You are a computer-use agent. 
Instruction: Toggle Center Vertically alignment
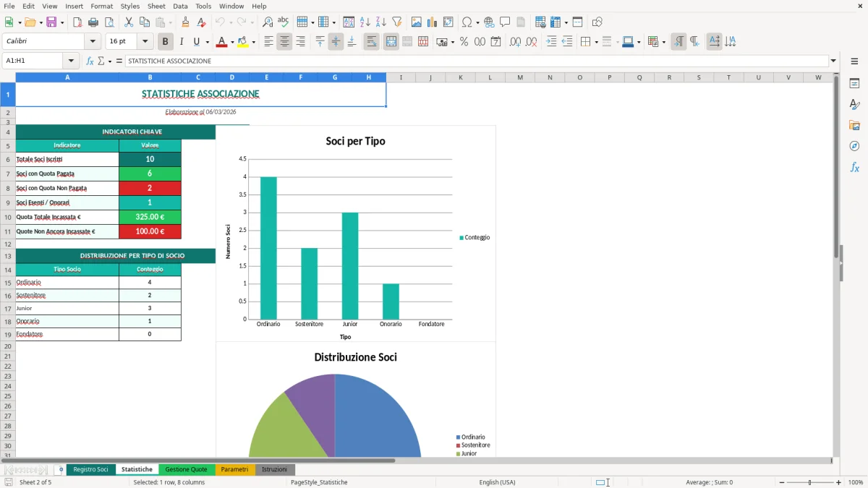click(x=336, y=42)
